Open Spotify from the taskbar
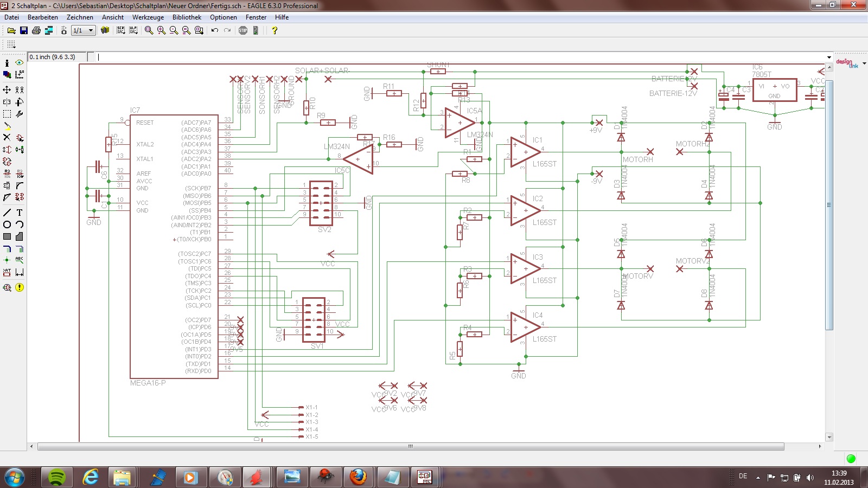The height and width of the screenshot is (488, 868). 56,477
